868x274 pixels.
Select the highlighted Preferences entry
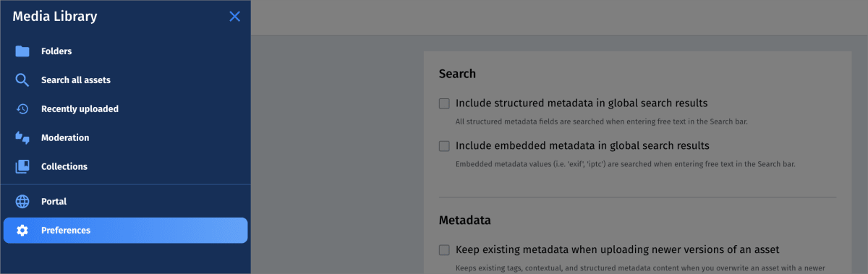tap(125, 231)
